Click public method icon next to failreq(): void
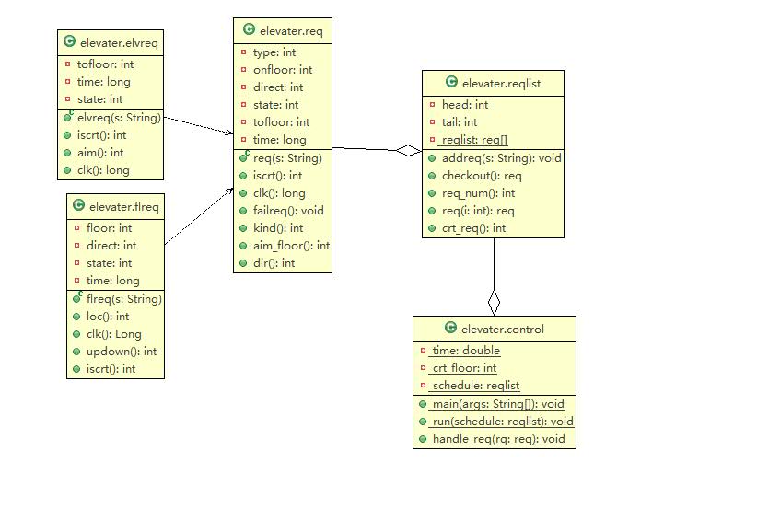The image size is (757, 532). click(x=243, y=211)
